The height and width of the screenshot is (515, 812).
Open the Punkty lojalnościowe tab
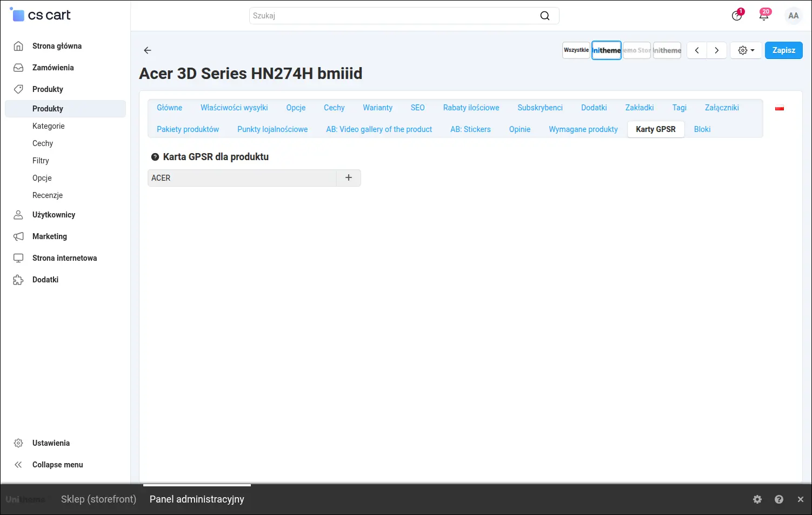pyautogui.click(x=272, y=129)
